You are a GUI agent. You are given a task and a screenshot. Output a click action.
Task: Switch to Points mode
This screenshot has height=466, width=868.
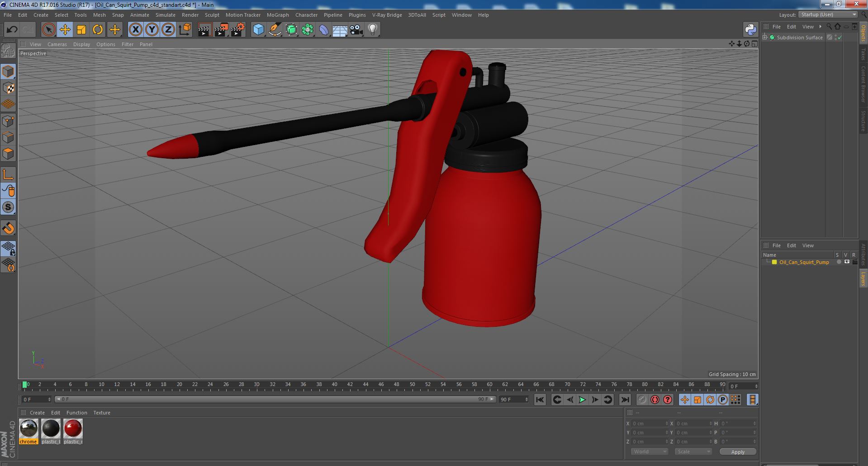point(8,121)
